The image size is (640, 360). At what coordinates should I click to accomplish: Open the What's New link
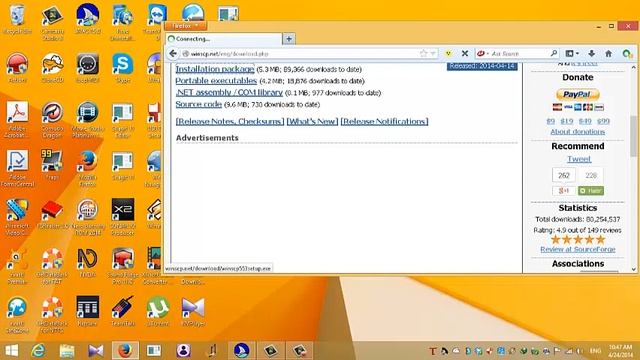click(x=312, y=121)
